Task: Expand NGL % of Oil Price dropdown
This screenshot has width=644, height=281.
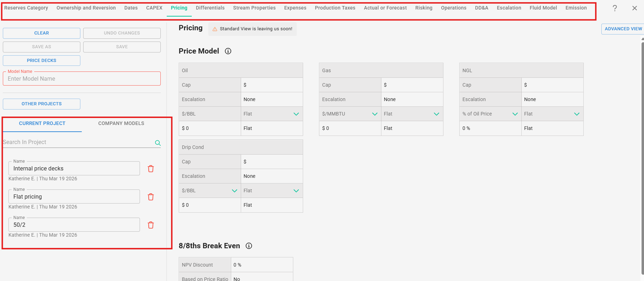Action: [x=515, y=114]
